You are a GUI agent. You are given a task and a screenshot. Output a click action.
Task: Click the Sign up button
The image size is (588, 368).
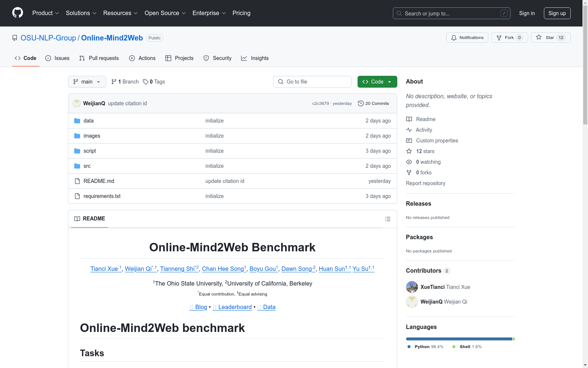point(557,13)
